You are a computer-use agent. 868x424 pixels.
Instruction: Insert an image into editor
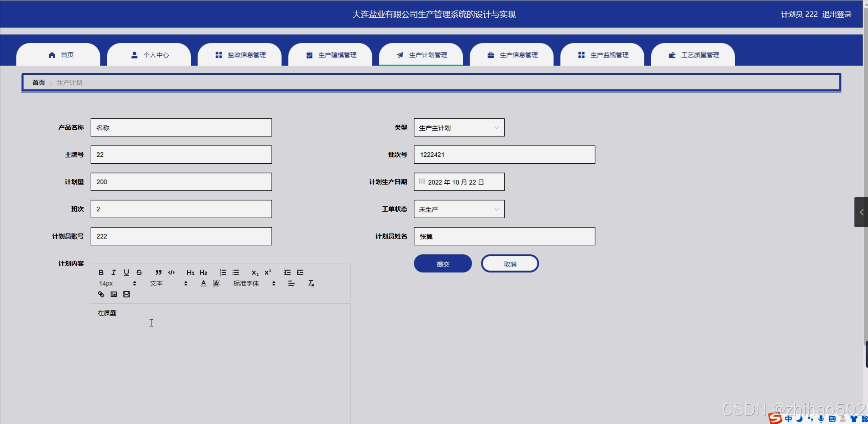point(114,294)
